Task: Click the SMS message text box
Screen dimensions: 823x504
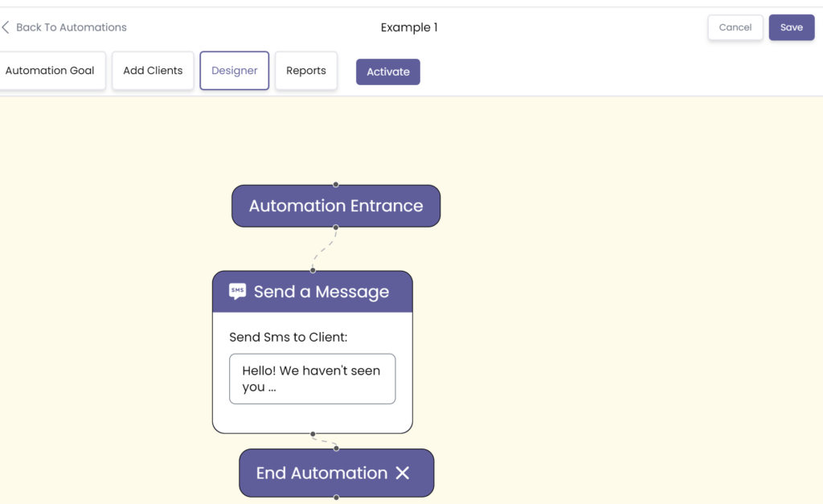Action: (312, 379)
